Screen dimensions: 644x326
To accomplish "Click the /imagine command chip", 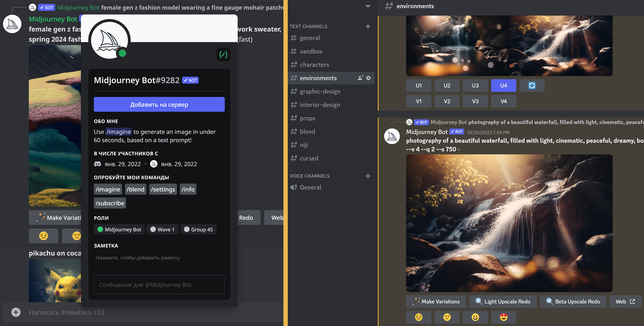I will coord(108,189).
